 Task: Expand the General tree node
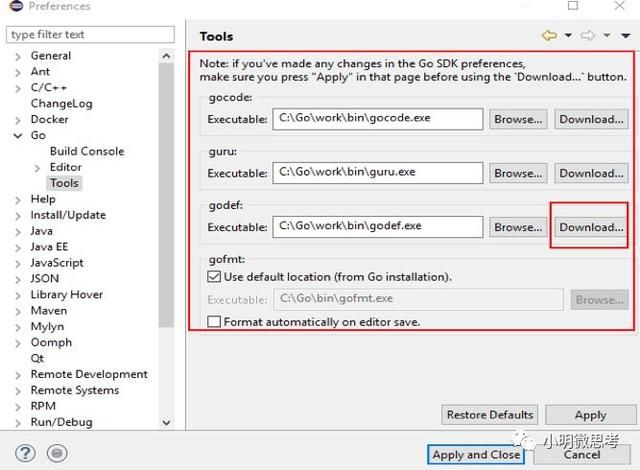(18, 56)
